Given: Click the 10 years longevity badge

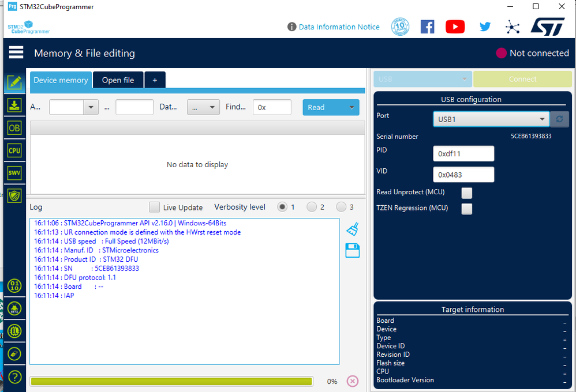Looking at the screenshot, I should (x=400, y=27).
